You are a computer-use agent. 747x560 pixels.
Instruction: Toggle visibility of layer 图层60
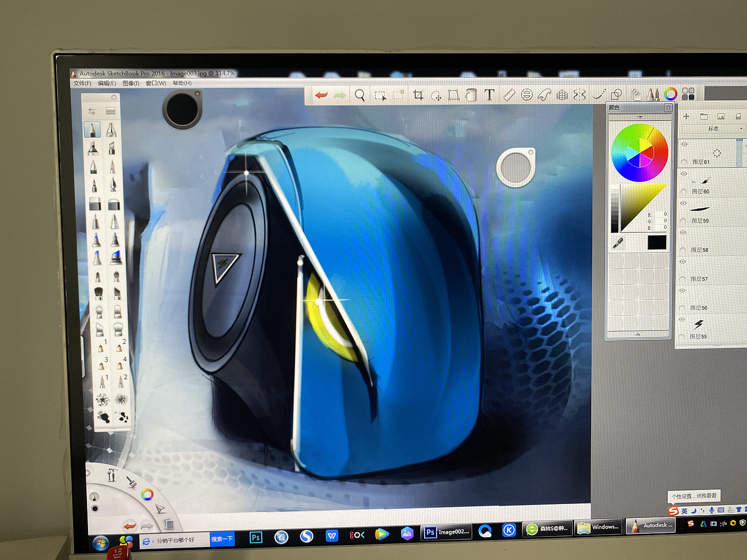[684, 174]
